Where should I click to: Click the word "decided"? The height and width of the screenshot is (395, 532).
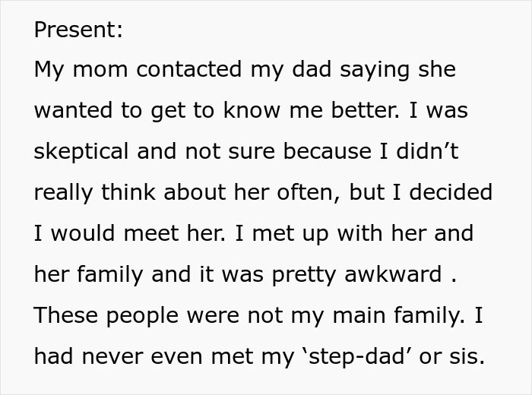pos(451,193)
